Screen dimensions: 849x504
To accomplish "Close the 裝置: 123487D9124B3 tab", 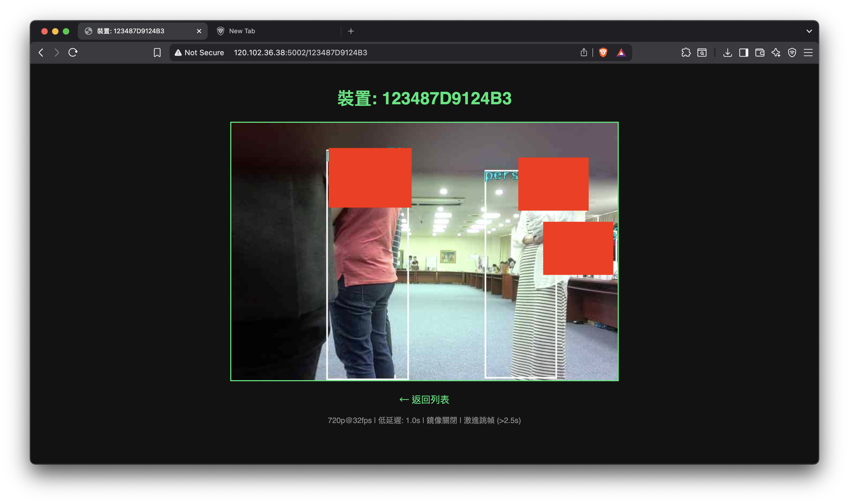I will (x=199, y=31).
